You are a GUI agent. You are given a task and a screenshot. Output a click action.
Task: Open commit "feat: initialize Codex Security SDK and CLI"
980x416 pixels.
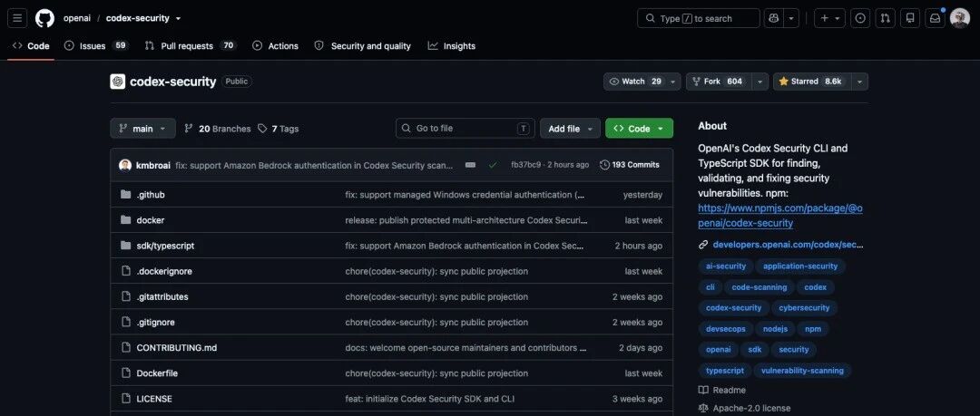[x=430, y=399]
